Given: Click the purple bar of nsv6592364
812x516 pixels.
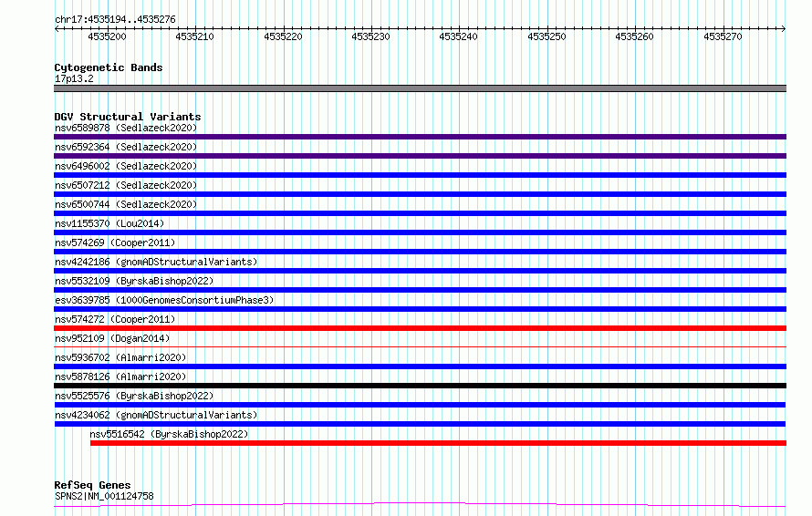Looking at the screenshot, I should (x=420, y=156).
